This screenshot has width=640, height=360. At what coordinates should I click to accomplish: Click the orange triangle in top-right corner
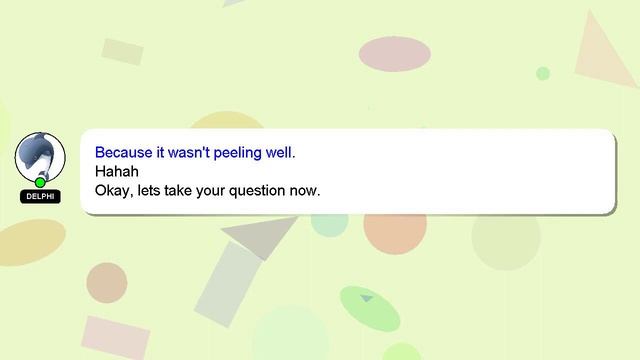603,51
